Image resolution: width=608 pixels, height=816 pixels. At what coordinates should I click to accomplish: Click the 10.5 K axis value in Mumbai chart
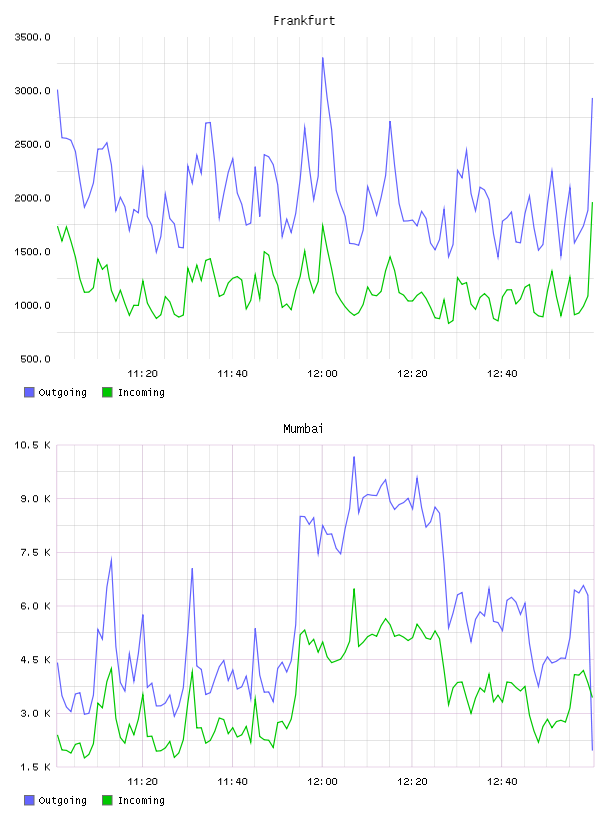pyautogui.click(x=32, y=445)
